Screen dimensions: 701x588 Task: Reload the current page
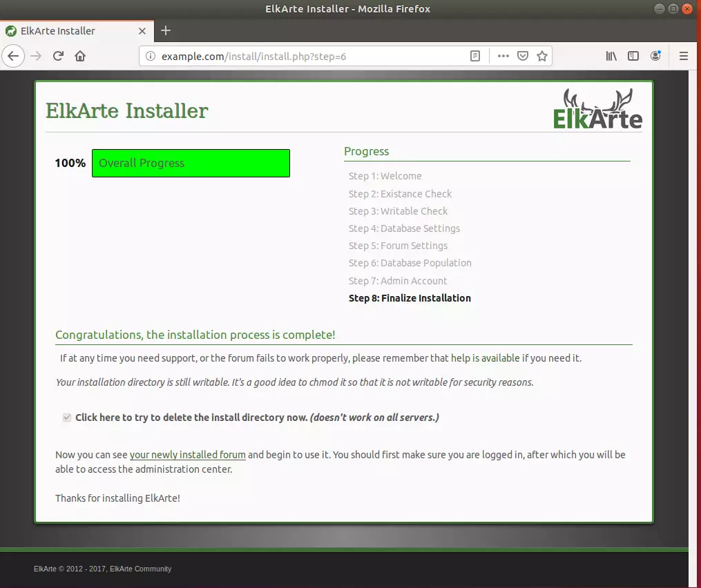coord(58,57)
